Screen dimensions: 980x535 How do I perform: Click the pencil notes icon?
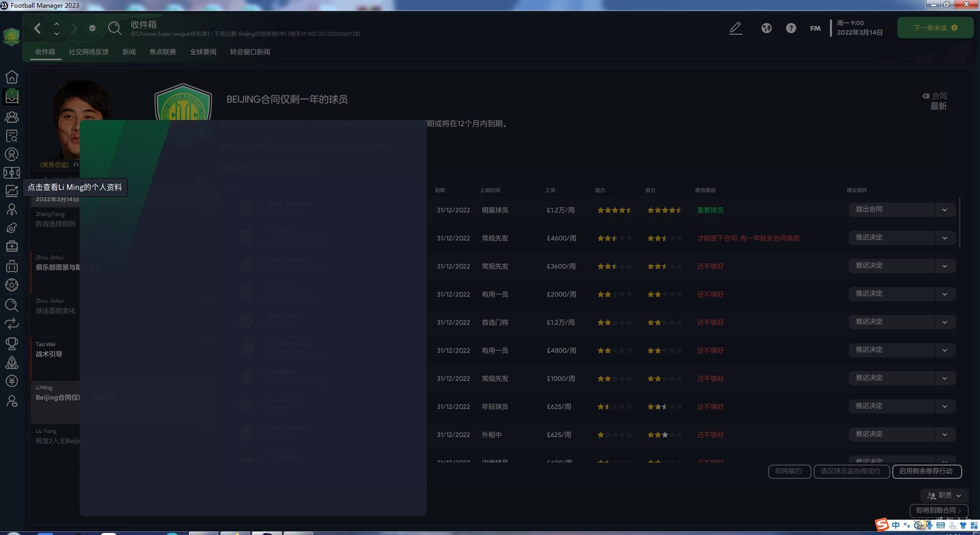click(736, 28)
